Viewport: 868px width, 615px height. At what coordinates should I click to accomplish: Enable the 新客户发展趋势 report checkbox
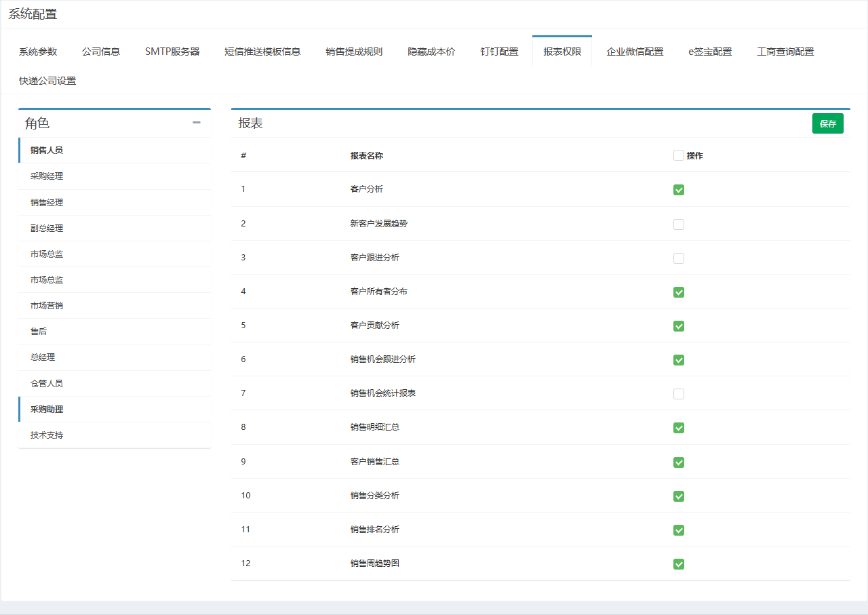(x=679, y=224)
